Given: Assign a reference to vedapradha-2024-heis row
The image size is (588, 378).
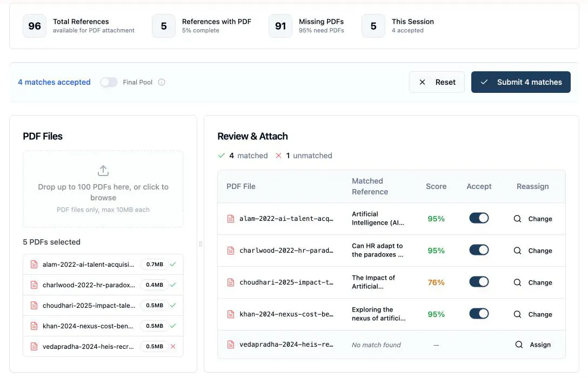Looking at the screenshot, I should [533, 345].
